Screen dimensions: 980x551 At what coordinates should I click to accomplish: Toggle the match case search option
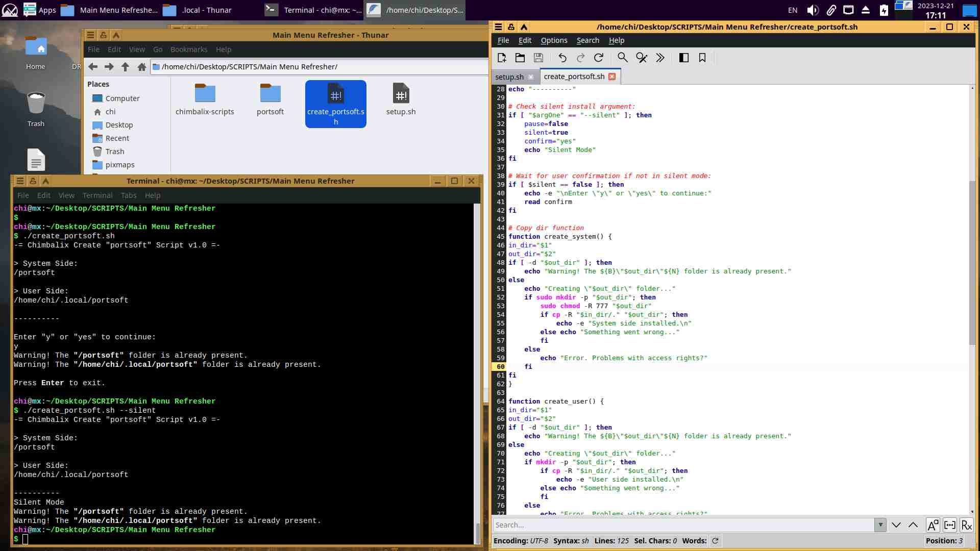(933, 525)
